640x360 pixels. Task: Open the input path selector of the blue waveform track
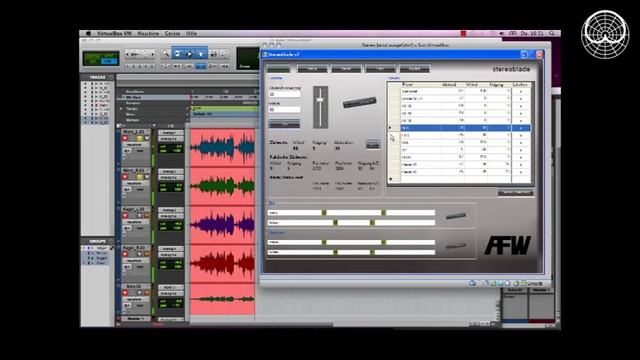click(170, 133)
